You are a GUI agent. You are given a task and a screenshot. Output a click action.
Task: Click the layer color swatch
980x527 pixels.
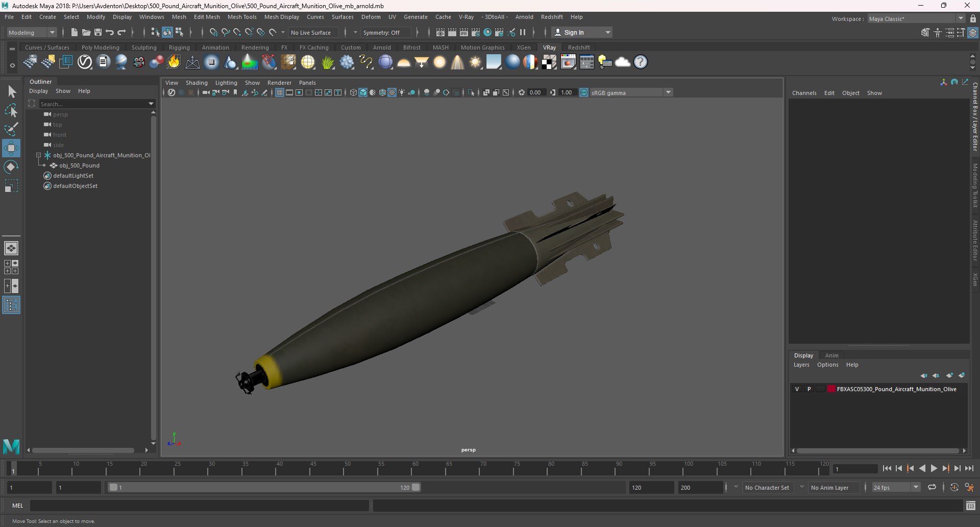831,389
